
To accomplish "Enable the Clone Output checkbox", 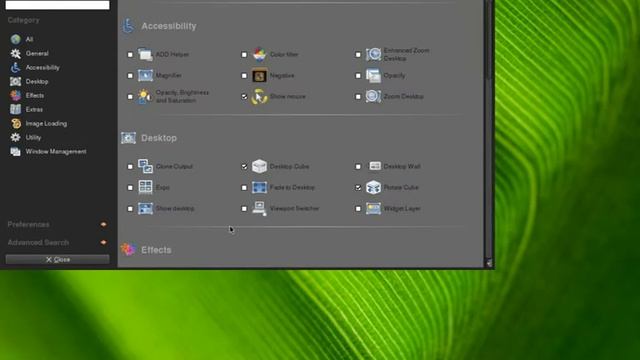I will tap(130, 167).
